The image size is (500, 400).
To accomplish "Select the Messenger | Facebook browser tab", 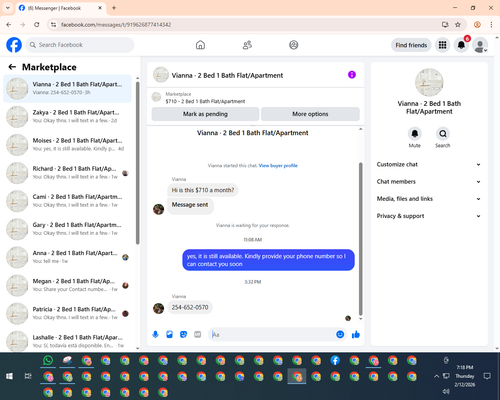I will click(61, 8).
